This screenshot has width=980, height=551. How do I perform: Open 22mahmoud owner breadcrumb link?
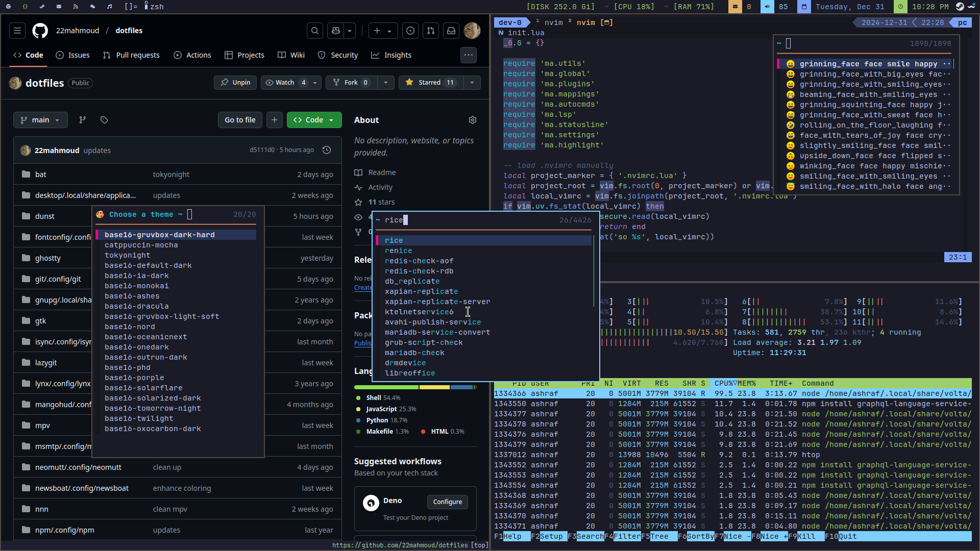coord(78,31)
